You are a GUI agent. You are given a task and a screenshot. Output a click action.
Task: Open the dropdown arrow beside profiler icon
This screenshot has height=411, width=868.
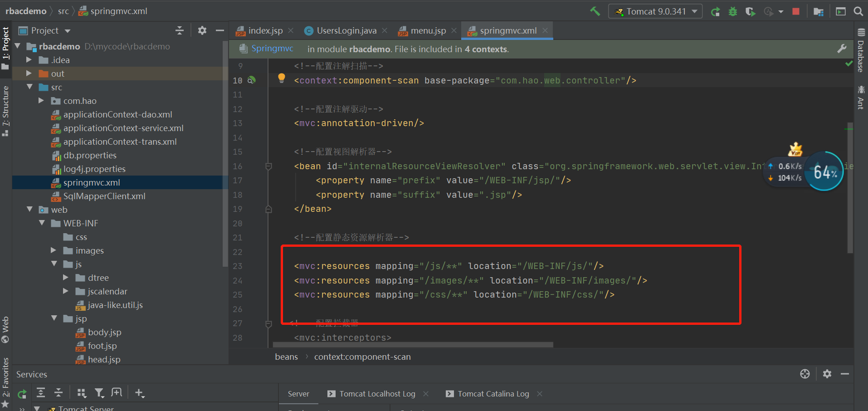[x=781, y=12]
